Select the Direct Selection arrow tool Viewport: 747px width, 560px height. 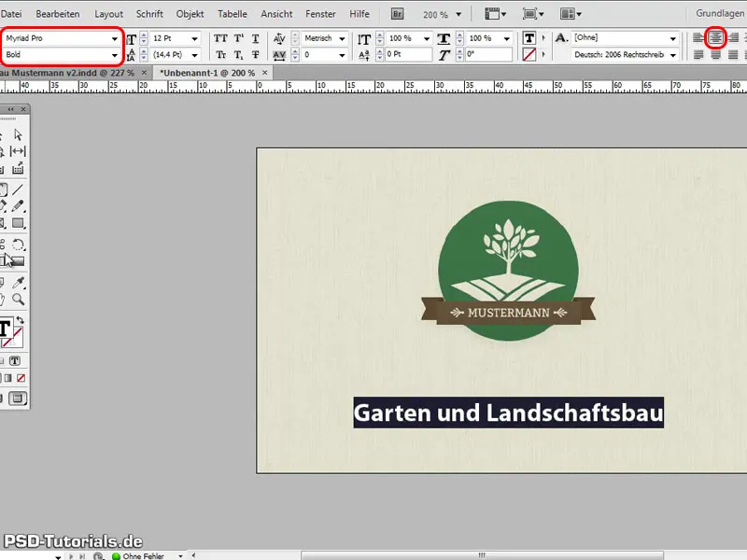click(x=18, y=134)
